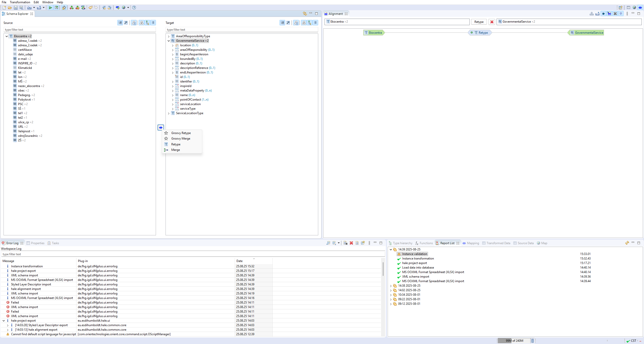Click the Source type filter text field
Screen dimensions: 644x344
[79, 30]
